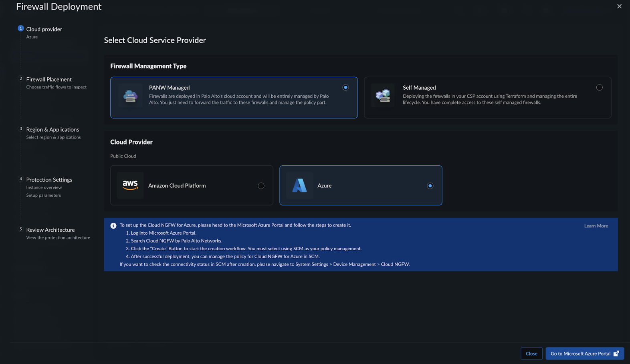Select the Self Managed radio button
This screenshot has width=630, height=364.
pyautogui.click(x=599, y=87)
